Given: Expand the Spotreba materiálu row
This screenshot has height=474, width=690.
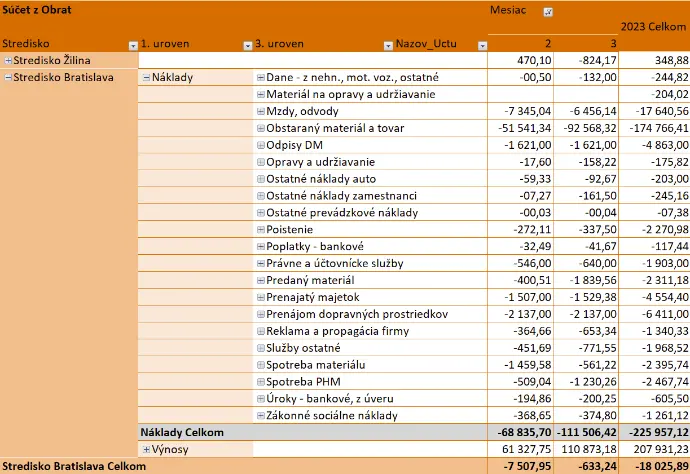Looking at the screenshot, I should (261, 365).
